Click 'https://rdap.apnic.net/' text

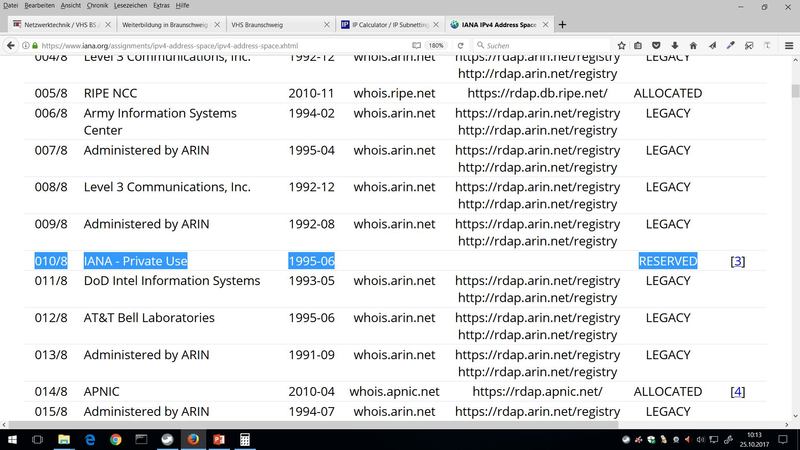[537, 392]
